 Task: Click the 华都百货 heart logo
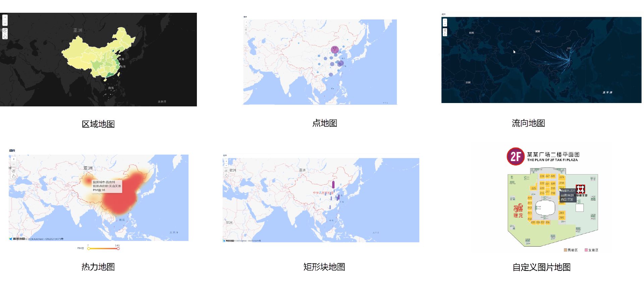pyautogui.click(x=581, y=189)
